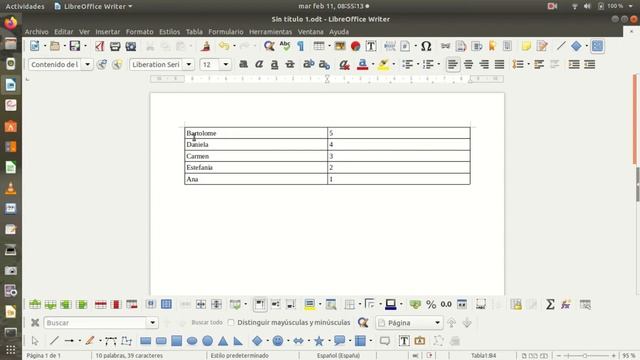Expand font color dropdown arrow

[373, 64]
